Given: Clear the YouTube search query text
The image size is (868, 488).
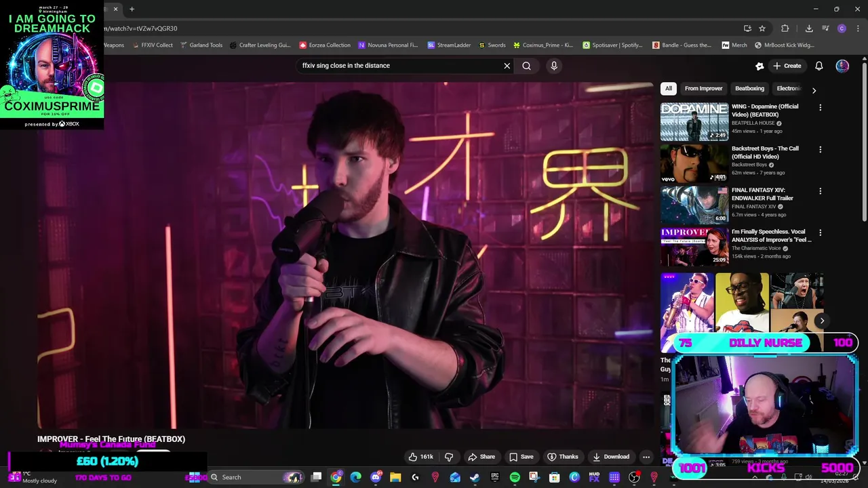Looking at the screenshot, I should [507, 66].
